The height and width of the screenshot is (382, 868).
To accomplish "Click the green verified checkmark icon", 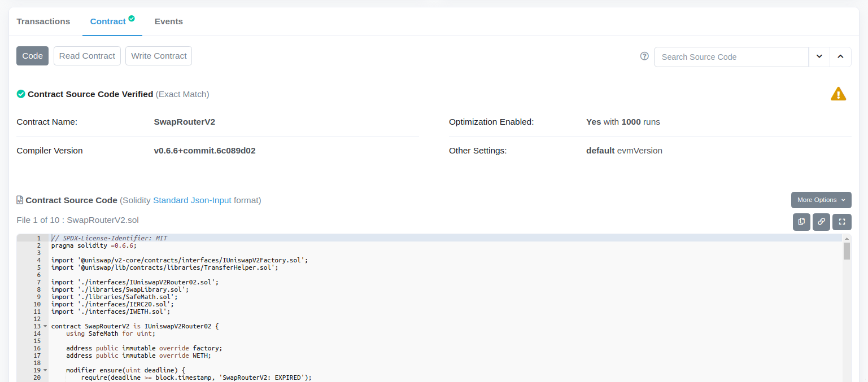I will 21,94.
